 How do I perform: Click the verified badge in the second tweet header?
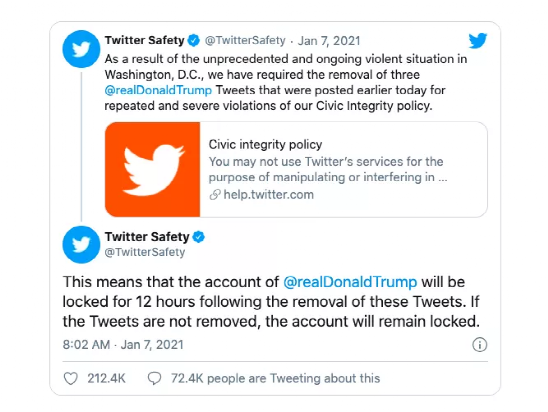click(x=199, y=237)
